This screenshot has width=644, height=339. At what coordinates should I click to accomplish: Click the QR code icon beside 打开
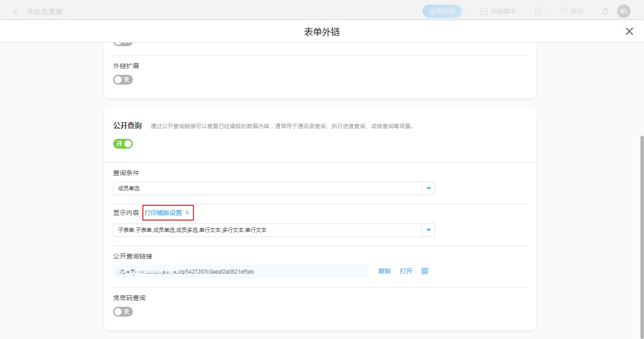[x=425, y=271]
